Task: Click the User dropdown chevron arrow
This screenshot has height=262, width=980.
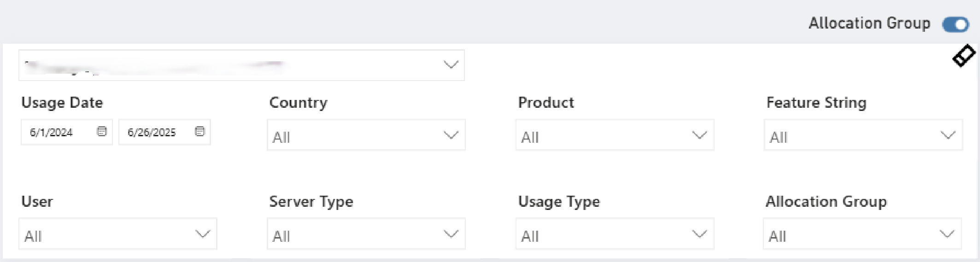Action: click(x=202, y=234)
